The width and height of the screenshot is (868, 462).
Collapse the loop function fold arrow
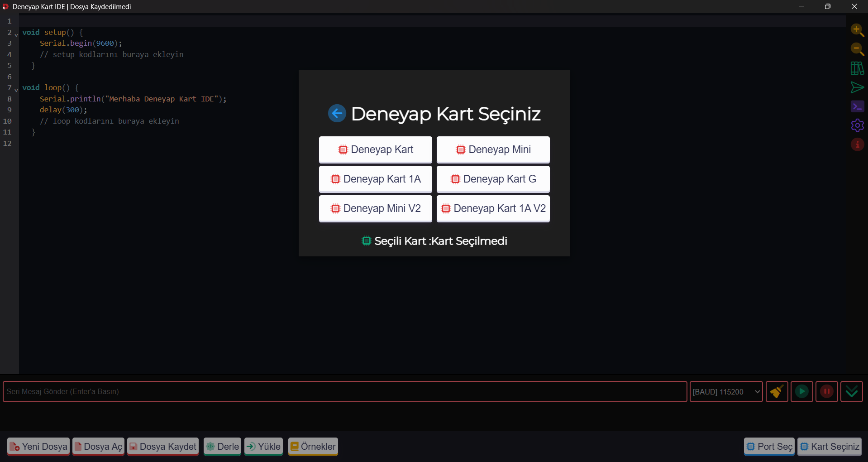(x=16, y=90)
